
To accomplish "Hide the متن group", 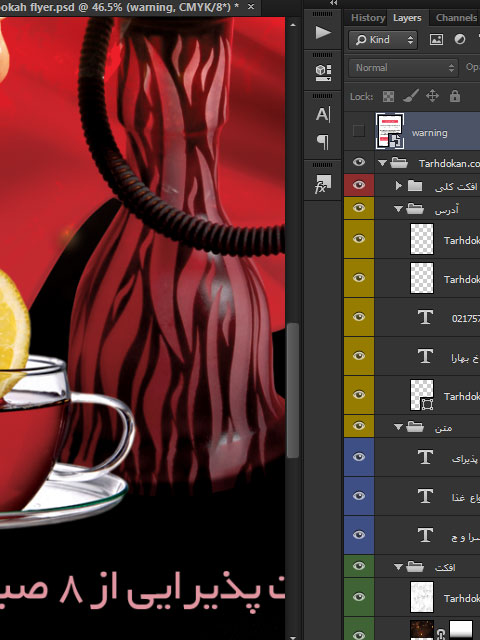I will coord(359,426).
